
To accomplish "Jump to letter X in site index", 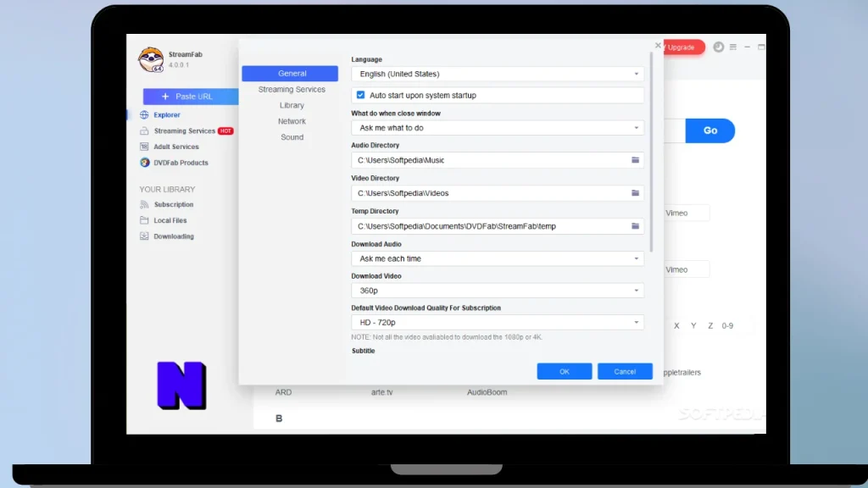I will tap(676, 326).
